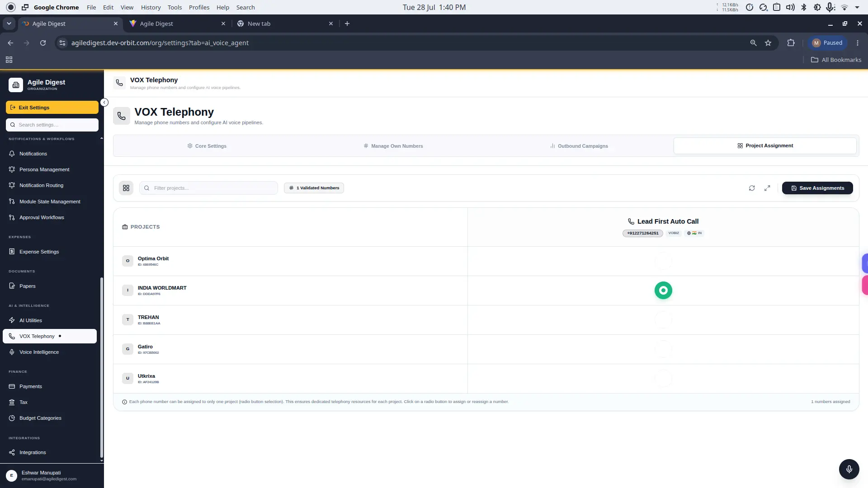Click the +912271264251 phone number chip
Viewport: 868px width, 488px height.
(x=642, y=233)
